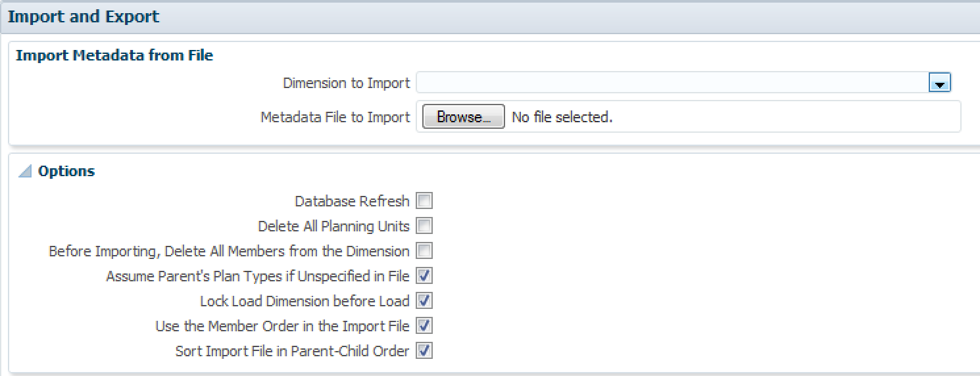Enable the Database Refresh checkbox

[424, 201]
